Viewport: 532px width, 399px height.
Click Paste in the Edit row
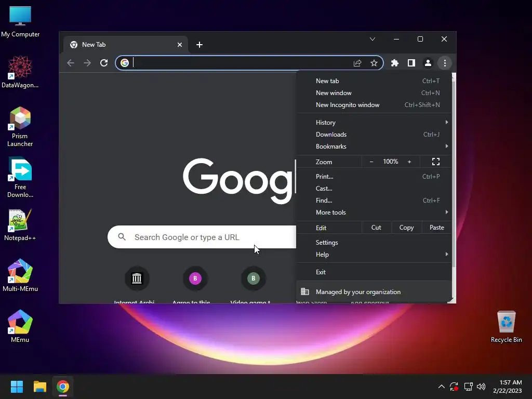[x=436, y=228]
